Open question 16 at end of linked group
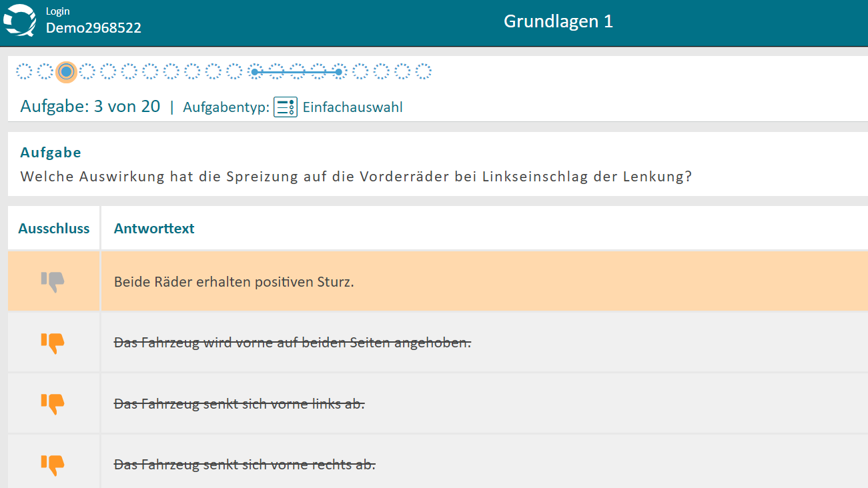 pyautogui.click(x=339, y=71)
